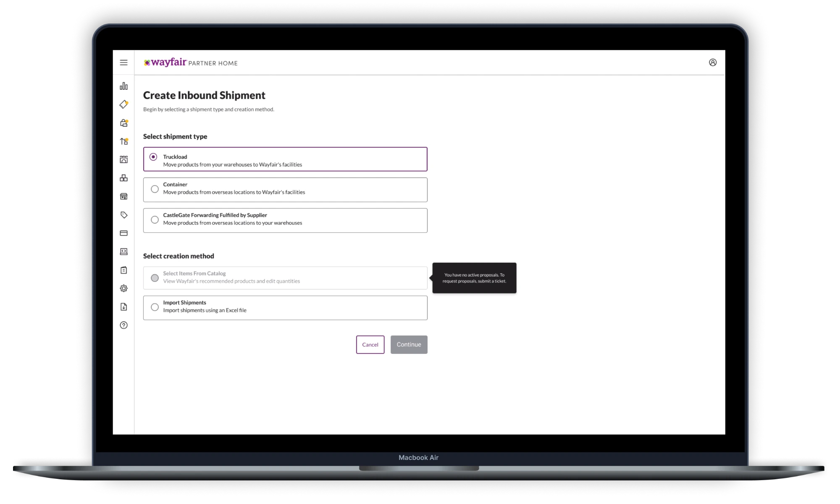Open the price tag icon

tap(123, 215)
